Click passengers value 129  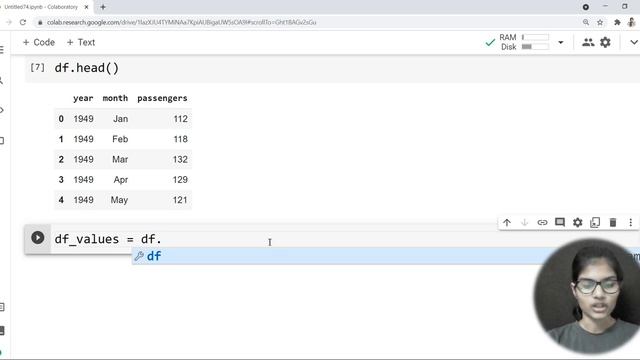tap(180, 180)
